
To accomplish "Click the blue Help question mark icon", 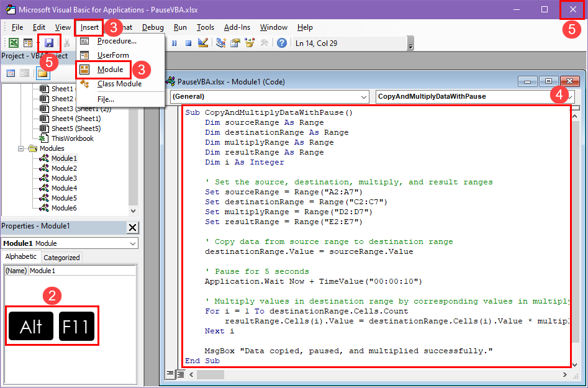I will click(282, 43).
